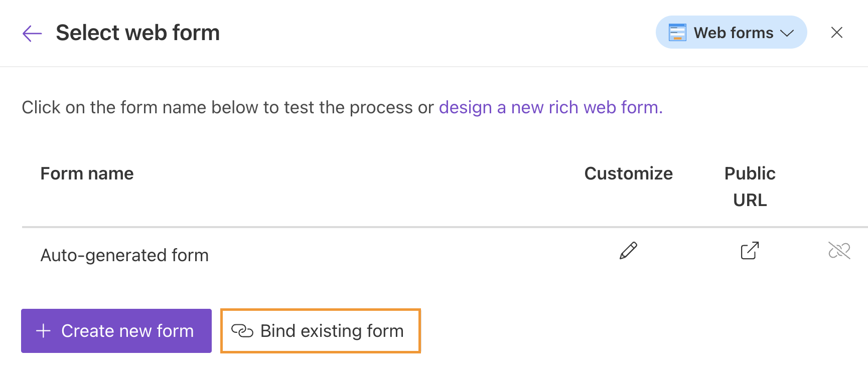Click Auto-generated form to test the process
The height and width of the screenshot is (379, 868).
[x=124, y=255]
